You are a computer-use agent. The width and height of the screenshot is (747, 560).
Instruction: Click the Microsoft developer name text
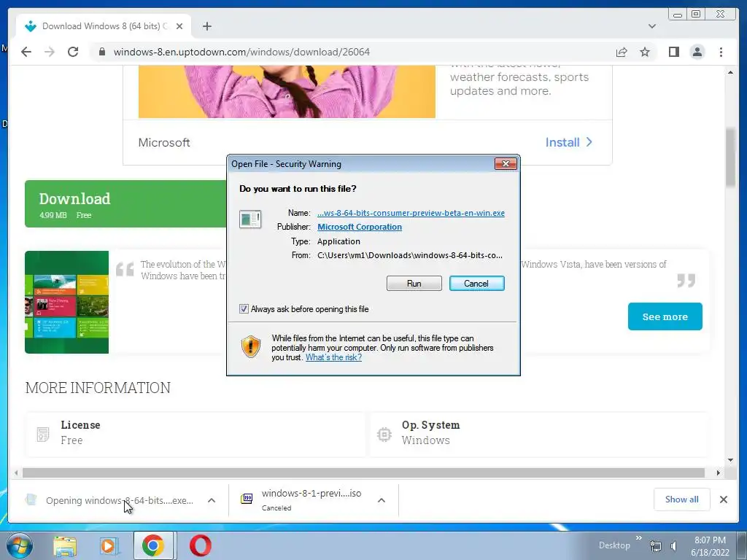[x=164, y=142]
